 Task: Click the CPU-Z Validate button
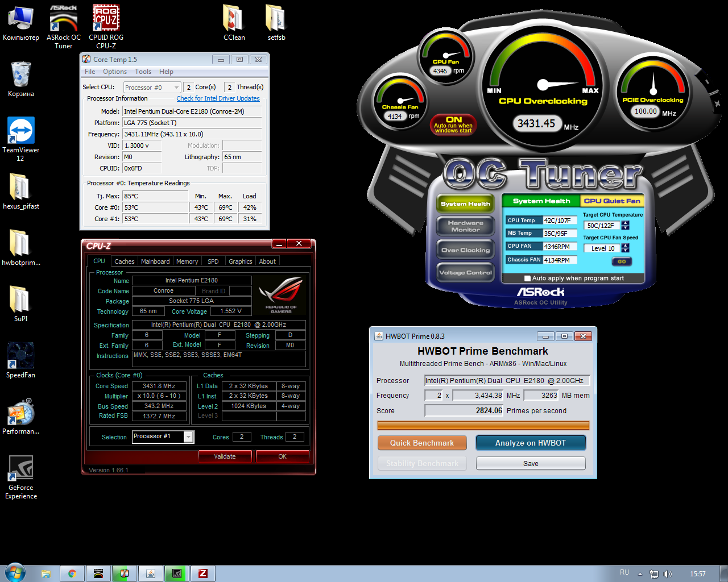[225, 456]
